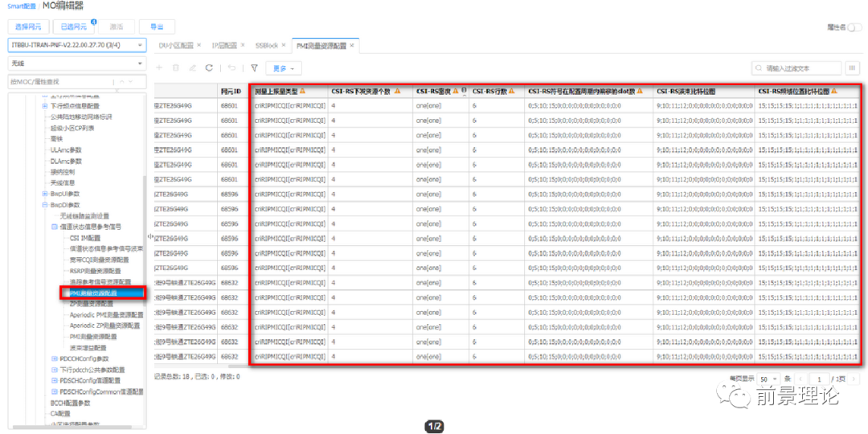The image size is (868, 434).
Task: Click the filter funnel icon
Action: [x=254, y=68]
